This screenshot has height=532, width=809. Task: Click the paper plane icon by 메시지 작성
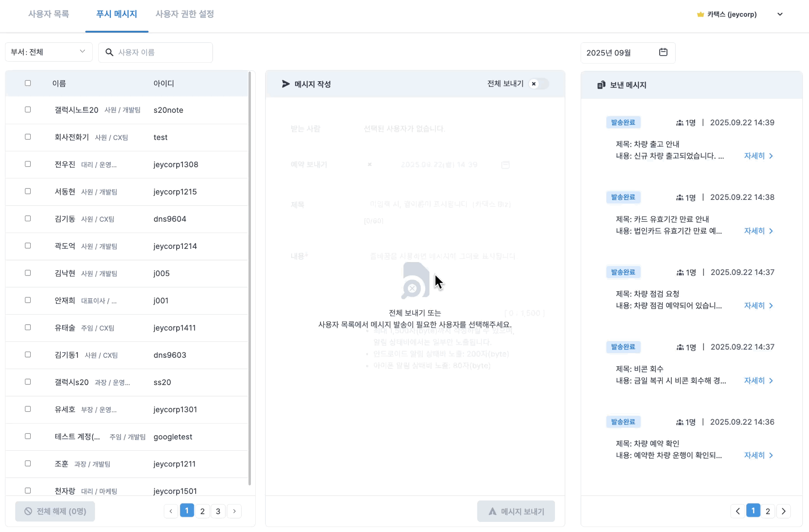click(x=286, y=84)
